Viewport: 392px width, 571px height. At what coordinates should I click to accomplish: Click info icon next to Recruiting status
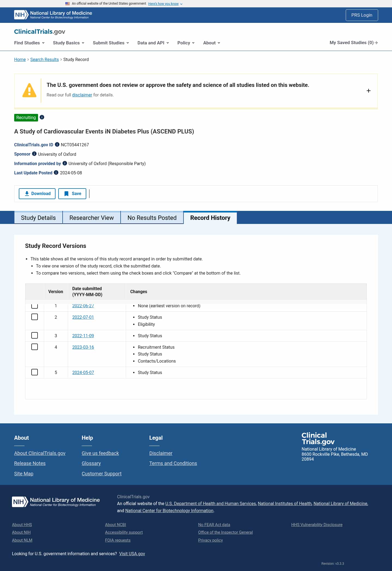(x=42, y=117)
